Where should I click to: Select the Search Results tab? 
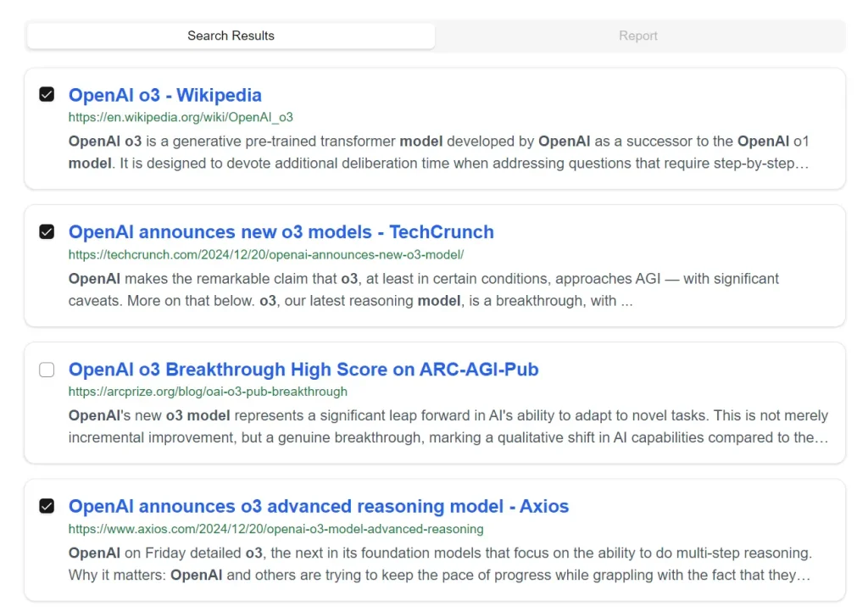231,36
